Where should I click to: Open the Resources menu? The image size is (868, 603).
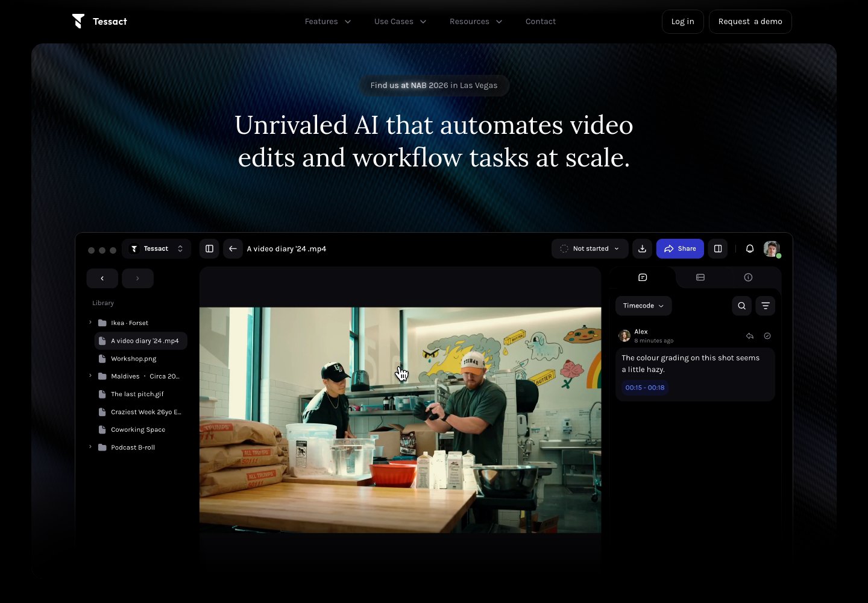click(x=476, y=22)
